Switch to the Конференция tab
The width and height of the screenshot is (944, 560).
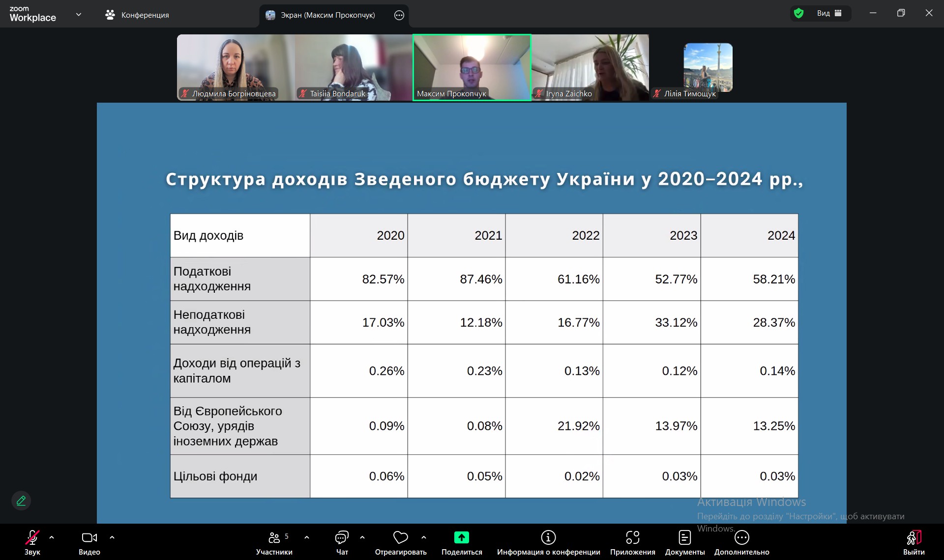click(x=137, y=15)
